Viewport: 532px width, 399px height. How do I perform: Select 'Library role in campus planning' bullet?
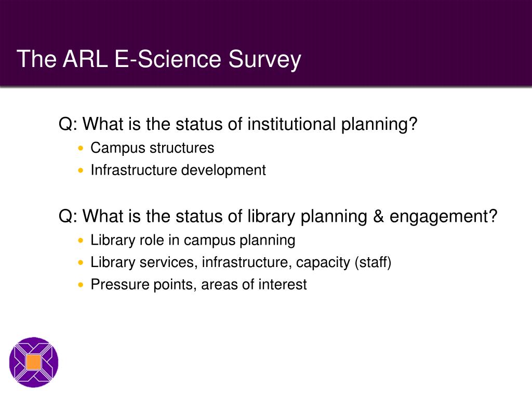click(193, 241)
